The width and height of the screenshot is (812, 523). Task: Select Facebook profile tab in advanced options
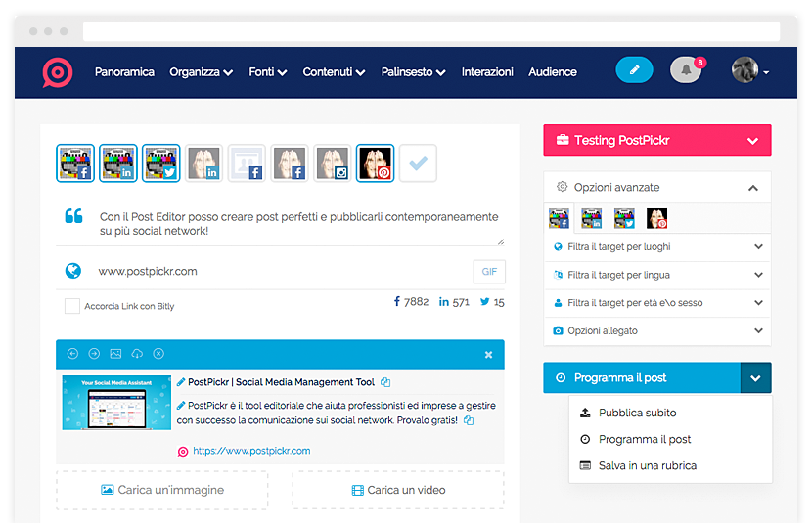coord(559,218)
